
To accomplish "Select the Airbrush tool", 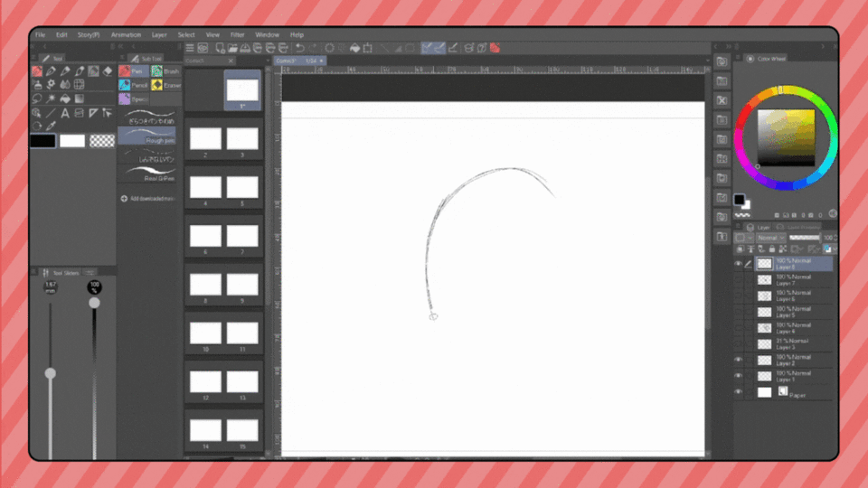I will tap(37, 85).
